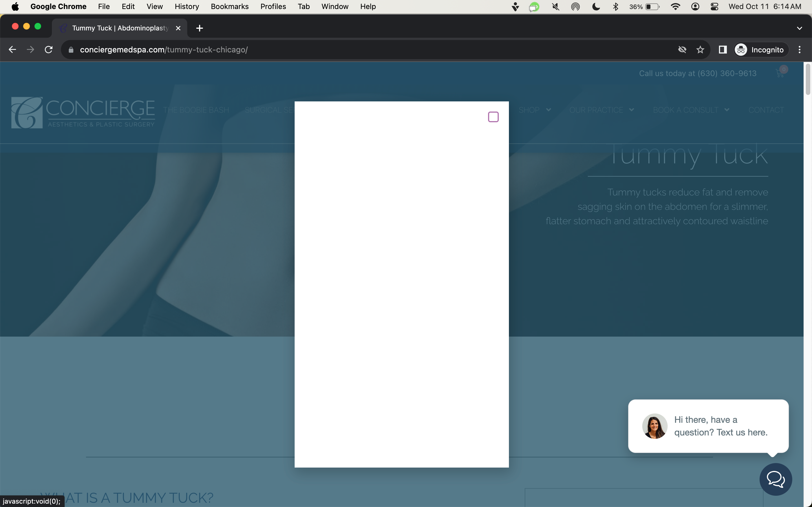Click the CONTACT navigation link

click(766, 110)
